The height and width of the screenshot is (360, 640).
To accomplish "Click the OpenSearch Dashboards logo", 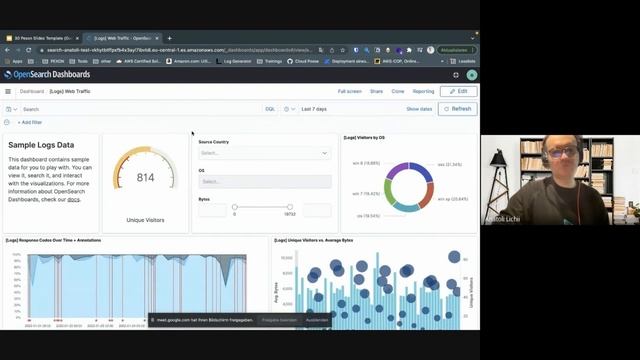I will pos(47,75).
